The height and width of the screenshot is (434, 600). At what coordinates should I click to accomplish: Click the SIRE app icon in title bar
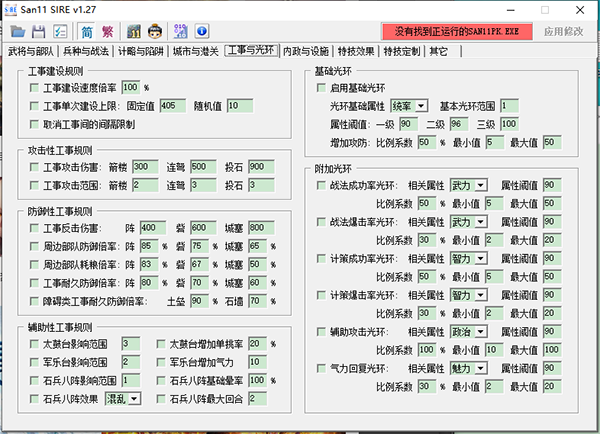click(x=10, y=10)
